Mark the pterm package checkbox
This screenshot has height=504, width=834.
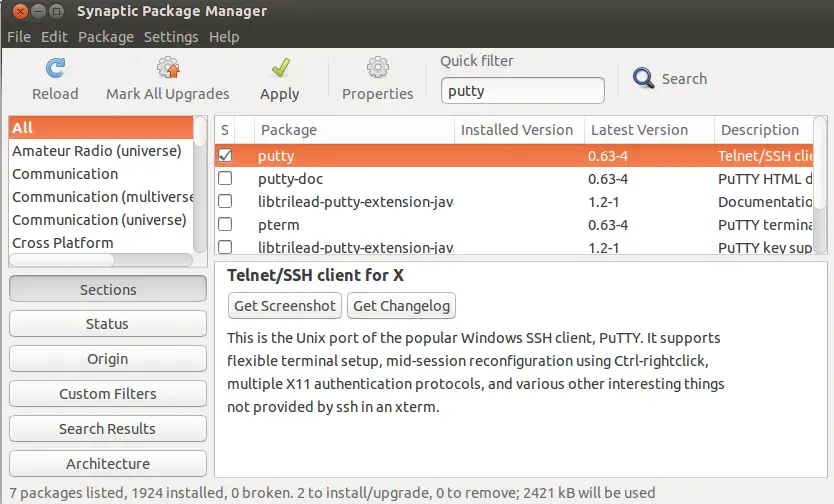[x=225, y=224]
